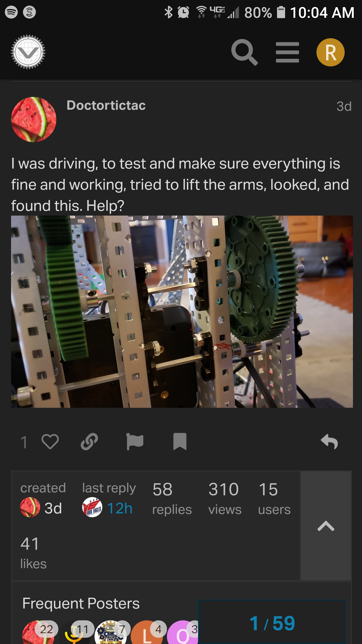
Task: Flag this post with flag icon
Action: pos(135,441)
